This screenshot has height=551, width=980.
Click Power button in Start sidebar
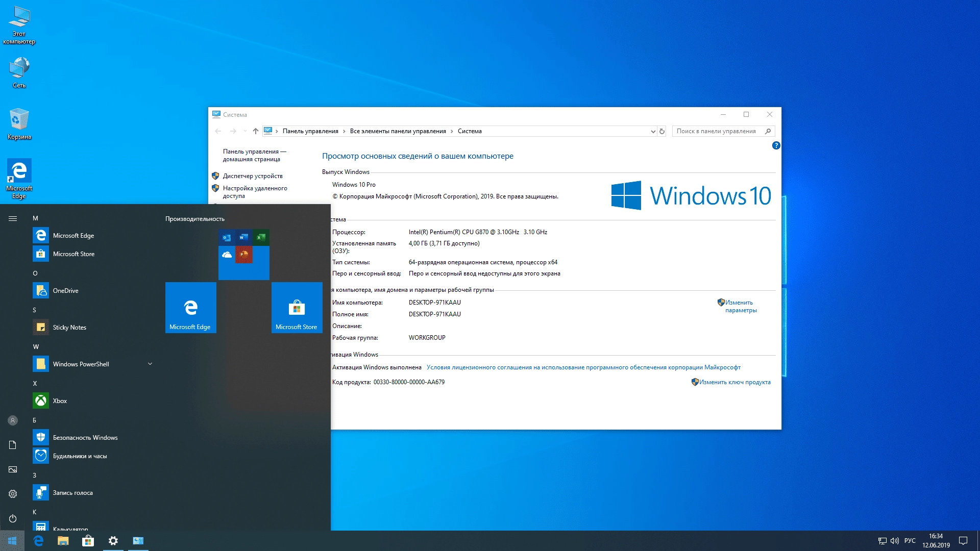coord(13,518)
